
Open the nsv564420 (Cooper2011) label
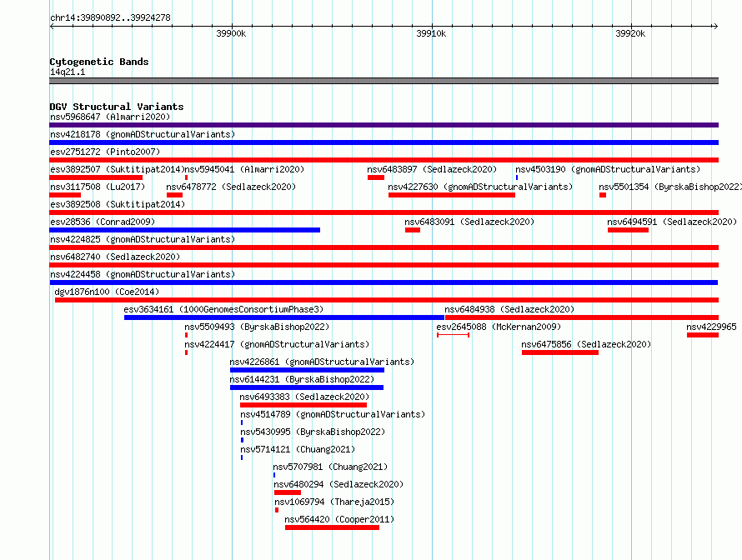coord(339,519)
